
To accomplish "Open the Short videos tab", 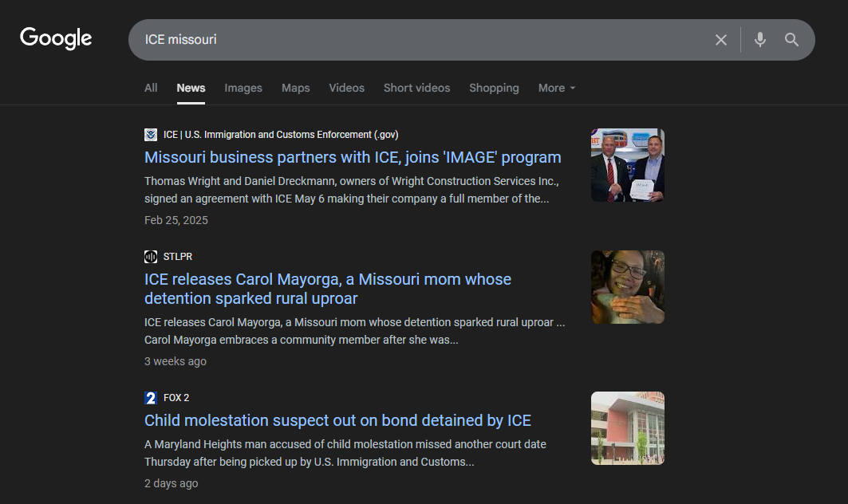I will [x=417, y=88].
